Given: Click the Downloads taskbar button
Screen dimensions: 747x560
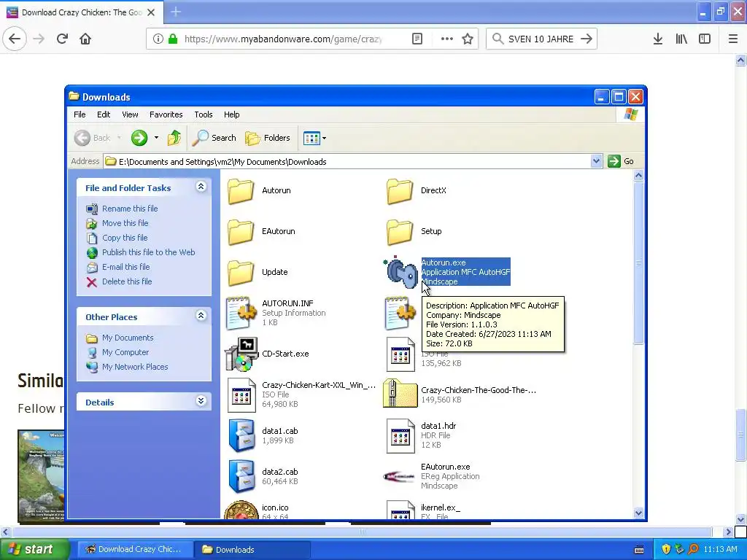Looking at the screenshot, I should 252,549.
